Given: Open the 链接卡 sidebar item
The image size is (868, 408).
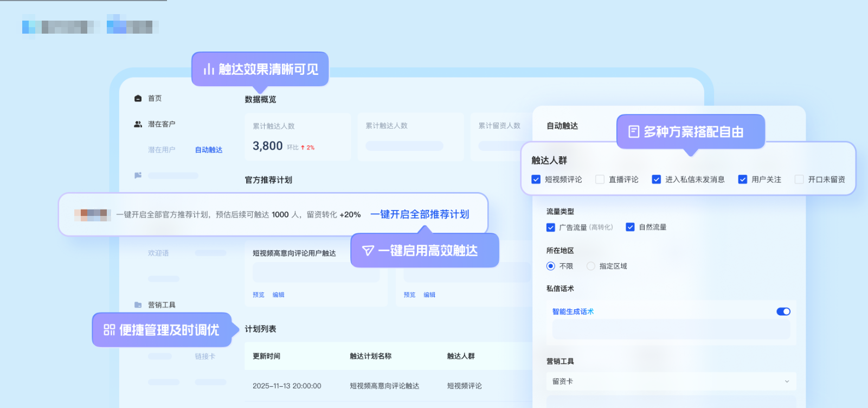Looking at the screenshot, I should click(x=205, y=356).
